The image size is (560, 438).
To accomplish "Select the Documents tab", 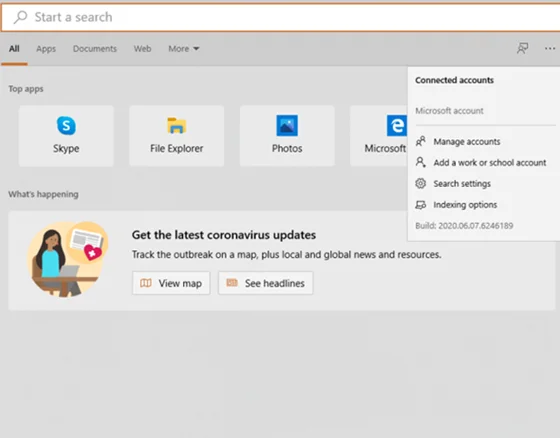I will tap(95, 49).
